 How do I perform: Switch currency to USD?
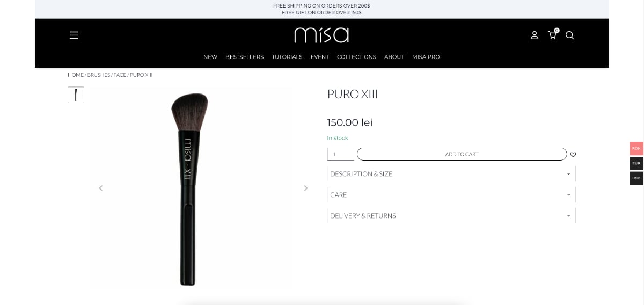click(x=636, y=178)
